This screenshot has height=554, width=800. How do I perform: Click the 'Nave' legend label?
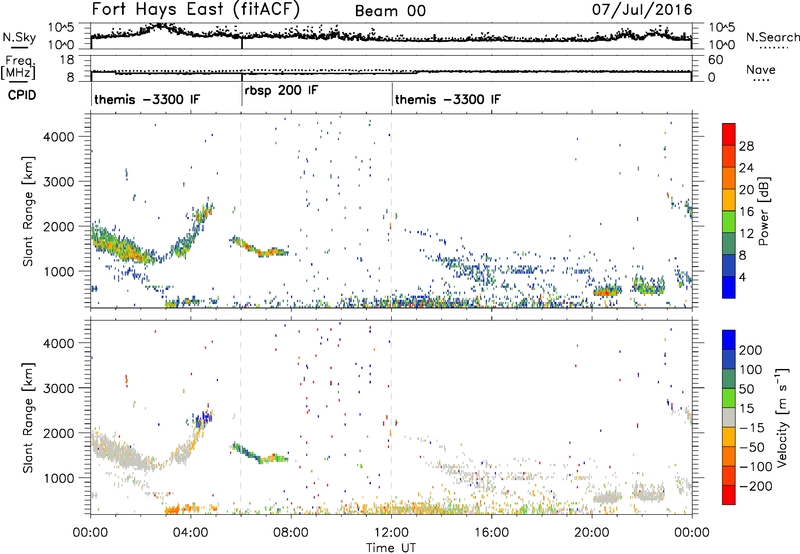[x=760, y=69]
